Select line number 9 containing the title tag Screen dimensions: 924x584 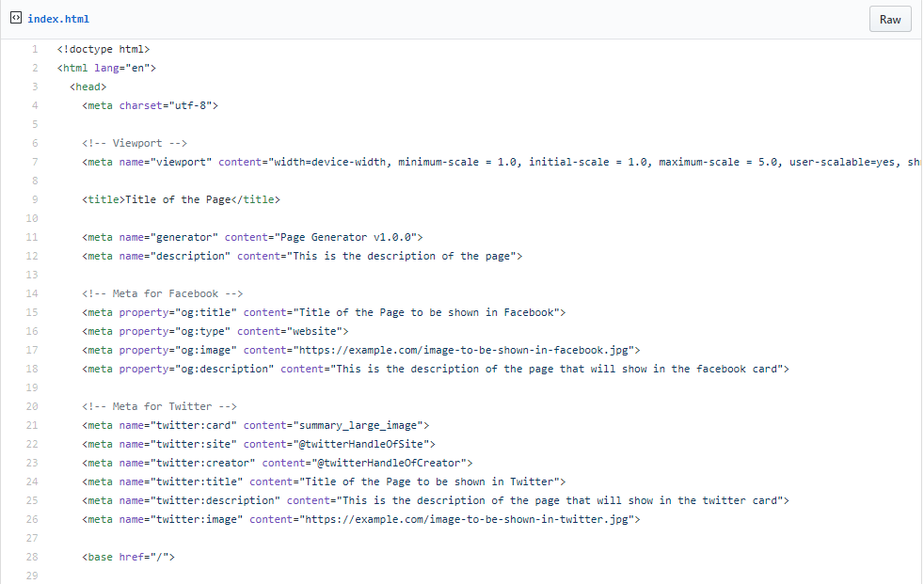tap(35, 198)
